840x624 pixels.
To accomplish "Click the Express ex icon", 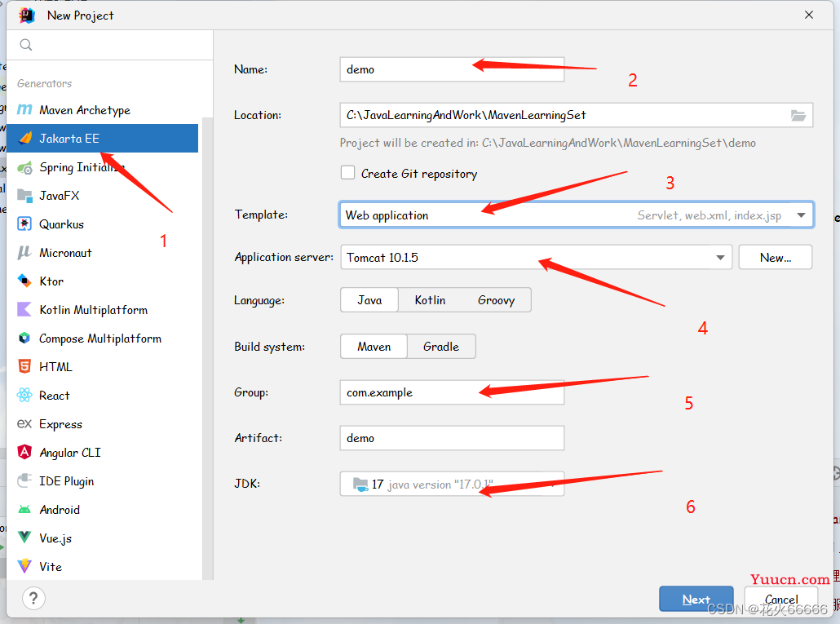I will click(x=24, y=423).
